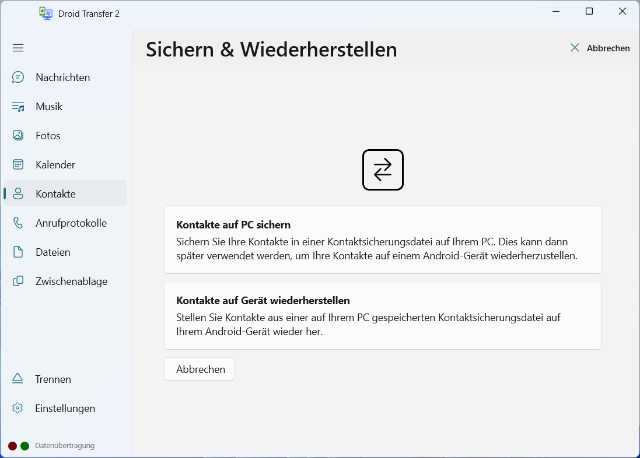This screenshot has height=458, width=640.
Task: Click the Einstellungen gear icon
Action: coord(18,408)
